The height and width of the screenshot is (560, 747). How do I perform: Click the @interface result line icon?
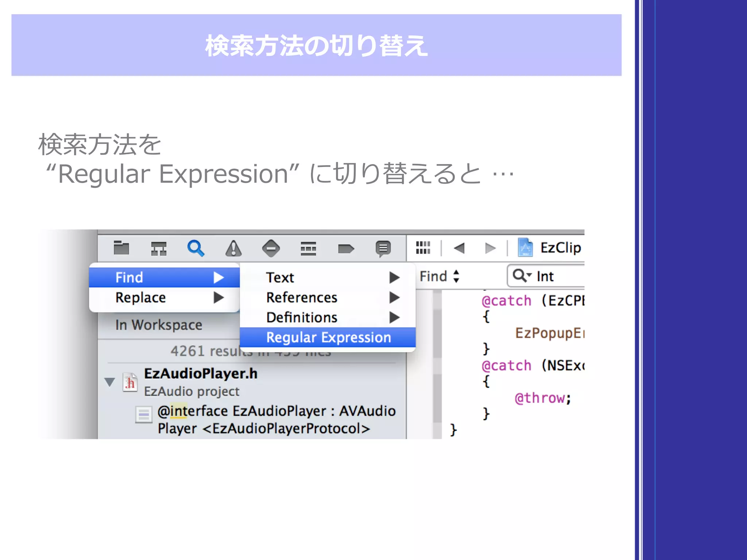click(x=144, y=415)
